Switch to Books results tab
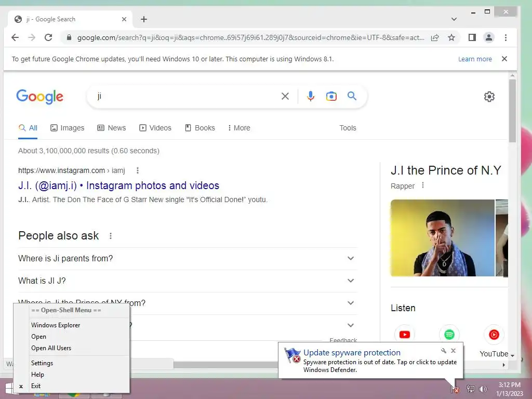 pos(200,128)
